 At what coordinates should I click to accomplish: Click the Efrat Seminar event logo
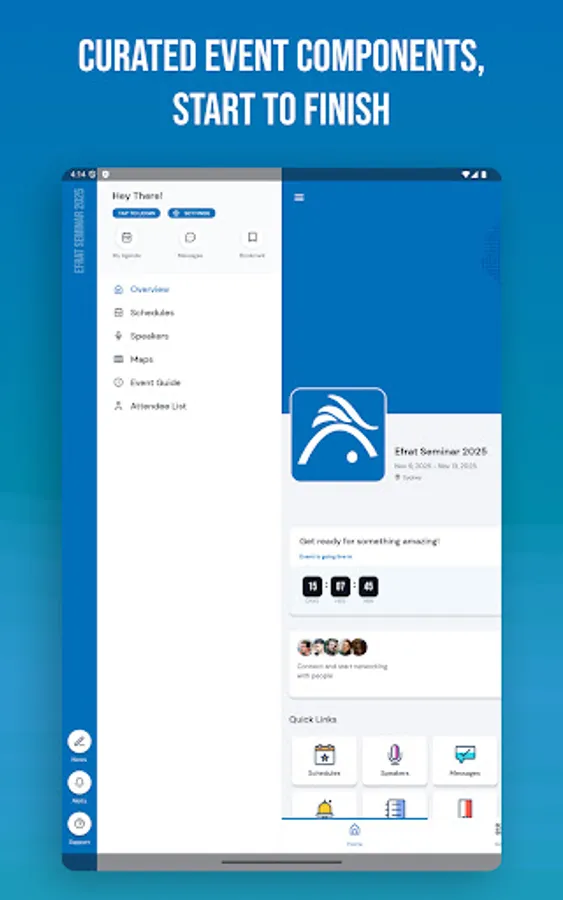pyautogui.click(x=338, y=435)
